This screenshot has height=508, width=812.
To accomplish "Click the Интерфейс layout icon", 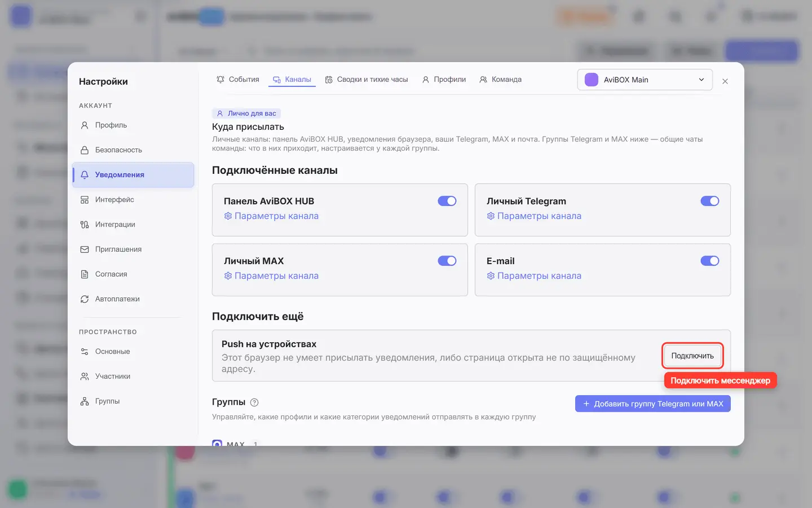I will point(85,200).
